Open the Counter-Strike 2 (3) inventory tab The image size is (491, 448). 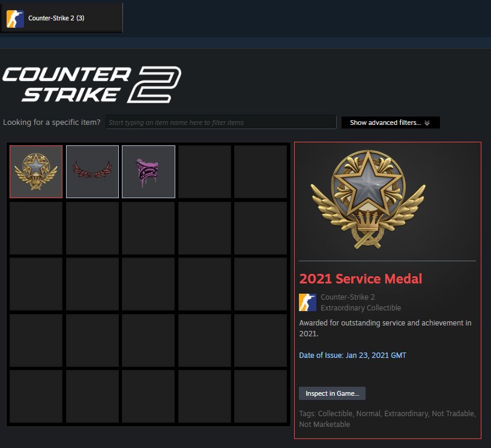61,18
